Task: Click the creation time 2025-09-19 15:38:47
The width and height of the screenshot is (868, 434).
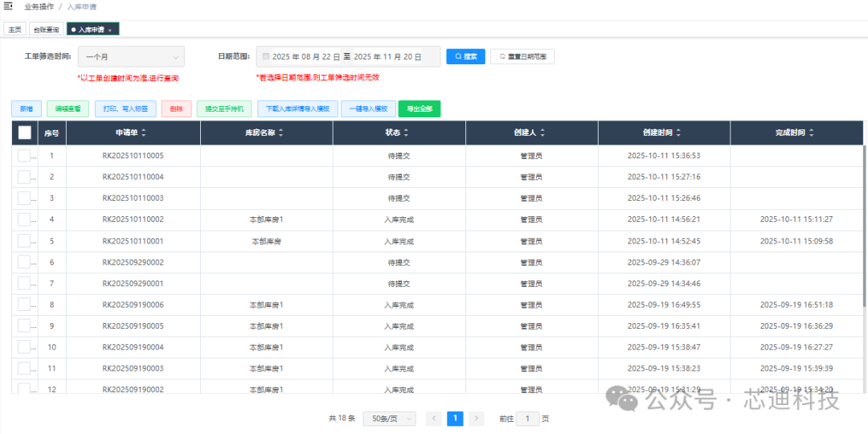Action: click(664, 347)
